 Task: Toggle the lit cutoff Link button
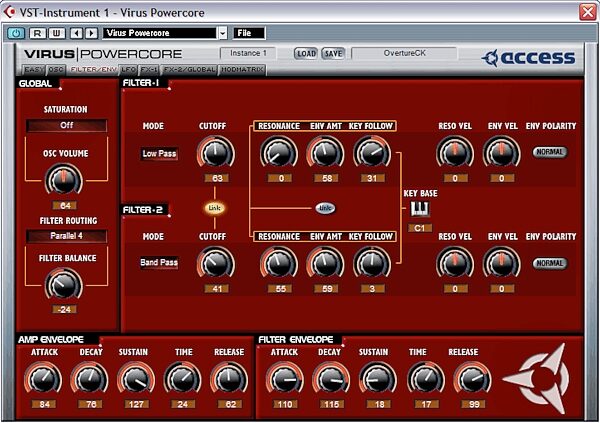click(214, 208)
